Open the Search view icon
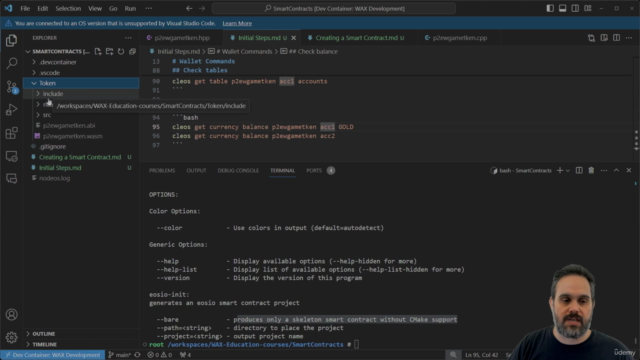This screenshot has height=360, width=640. (11, 63)
